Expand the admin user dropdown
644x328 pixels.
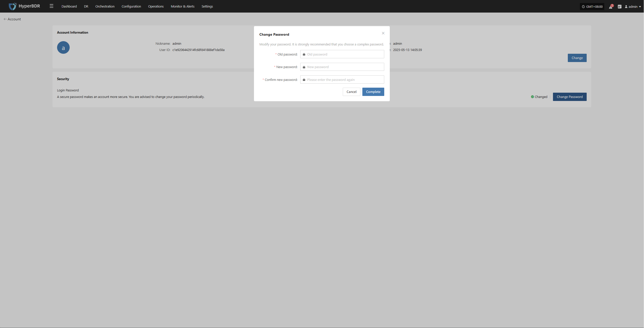click(x=633, y=7)
